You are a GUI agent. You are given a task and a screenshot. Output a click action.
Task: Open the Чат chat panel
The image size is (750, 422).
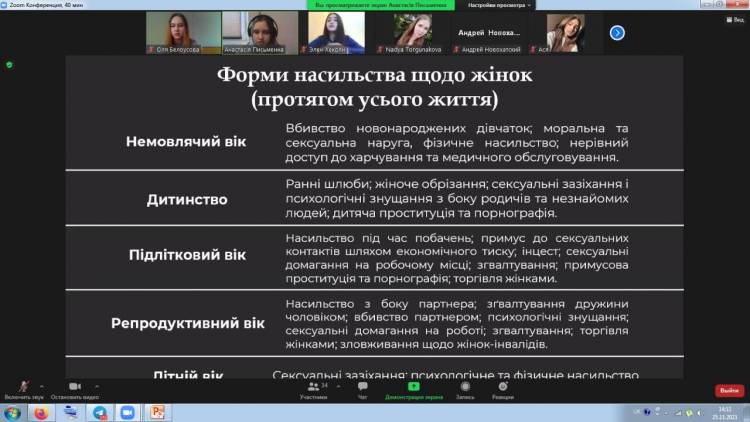(362, 387)
